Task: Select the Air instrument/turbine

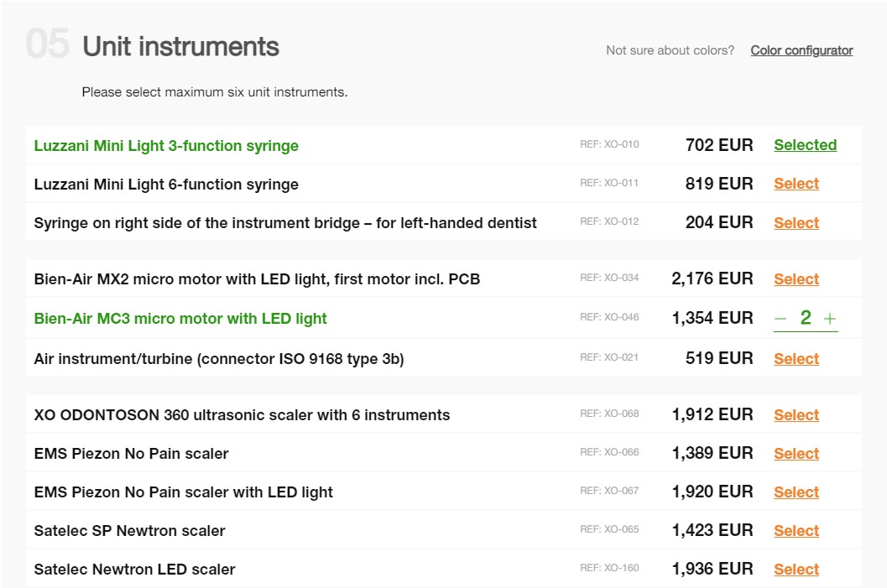Action: click(x=796, y=359)
